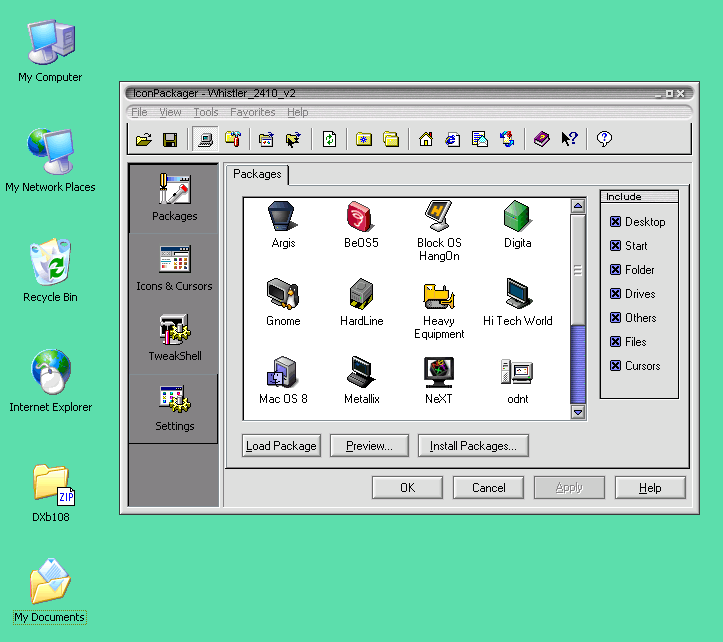Uncheck the Start include checkbox
The height and width of the screenshot is (642, 723).
coord(615,246)
